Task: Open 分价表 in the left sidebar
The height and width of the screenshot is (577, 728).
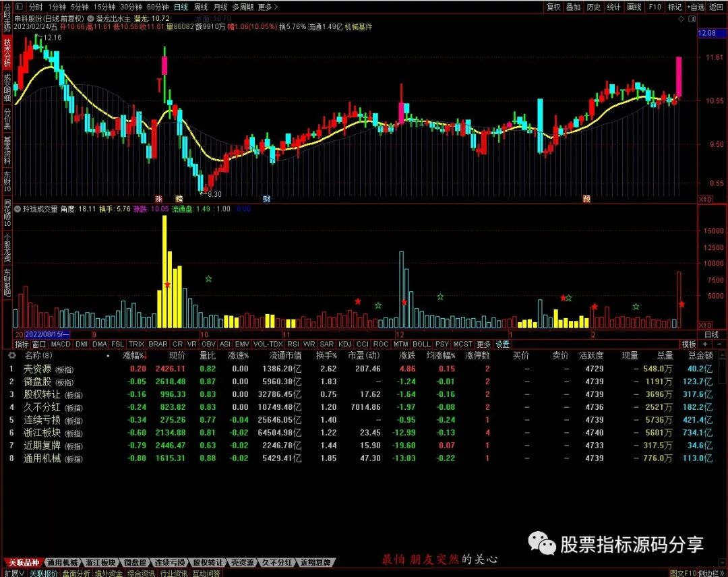Action: click(7, 119)
